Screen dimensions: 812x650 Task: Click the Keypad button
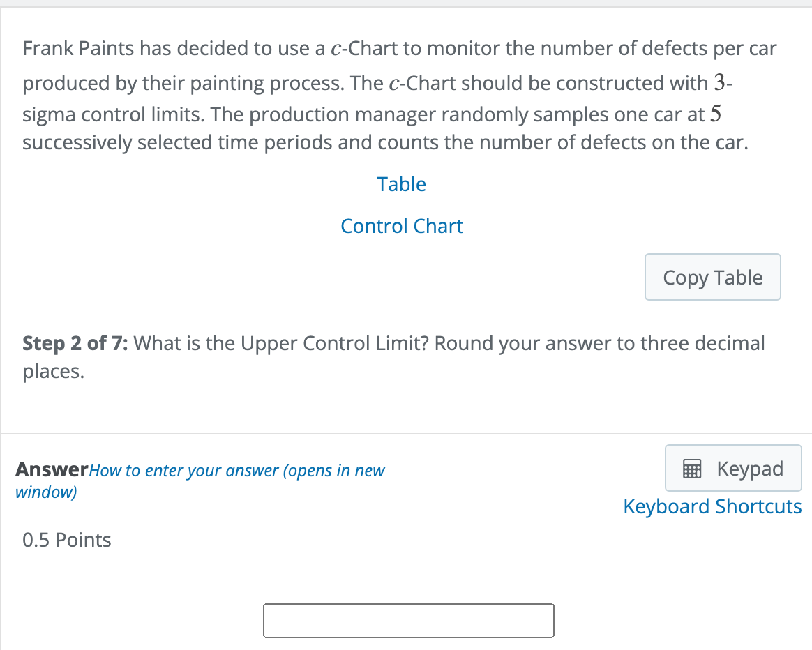click(732, 469)
